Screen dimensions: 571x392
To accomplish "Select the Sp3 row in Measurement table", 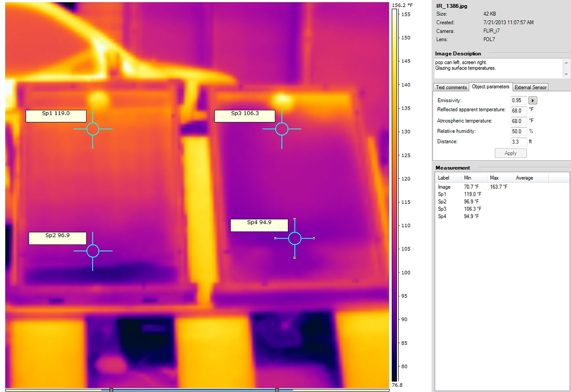I will click(x=443, y=209).
